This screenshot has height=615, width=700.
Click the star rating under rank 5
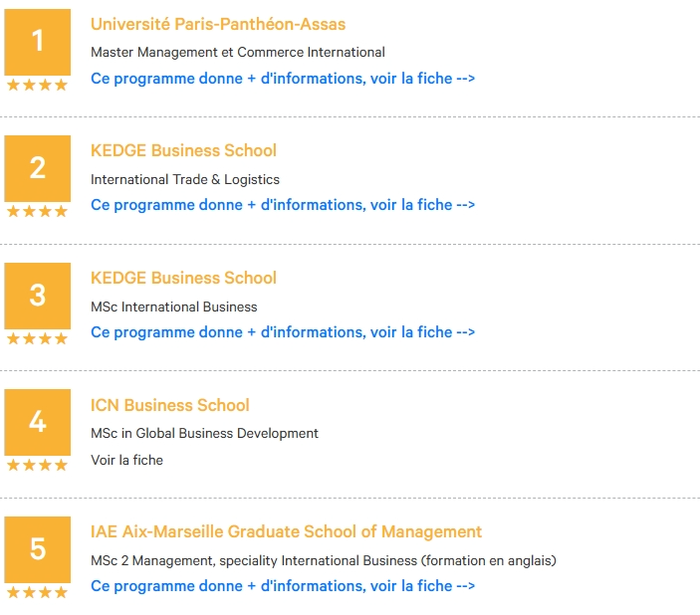[38, 592]
